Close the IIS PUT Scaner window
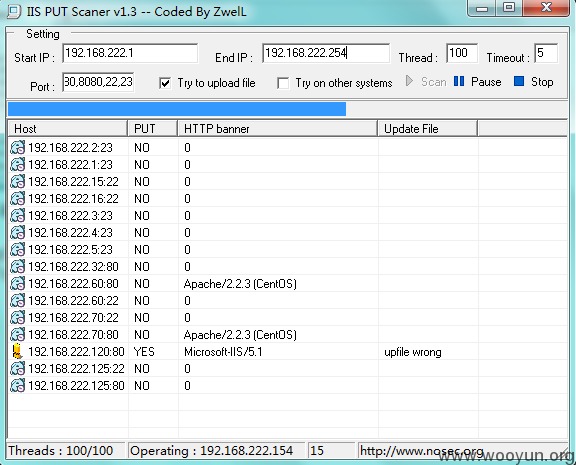576x465 pixels. (x=546, y=8)
